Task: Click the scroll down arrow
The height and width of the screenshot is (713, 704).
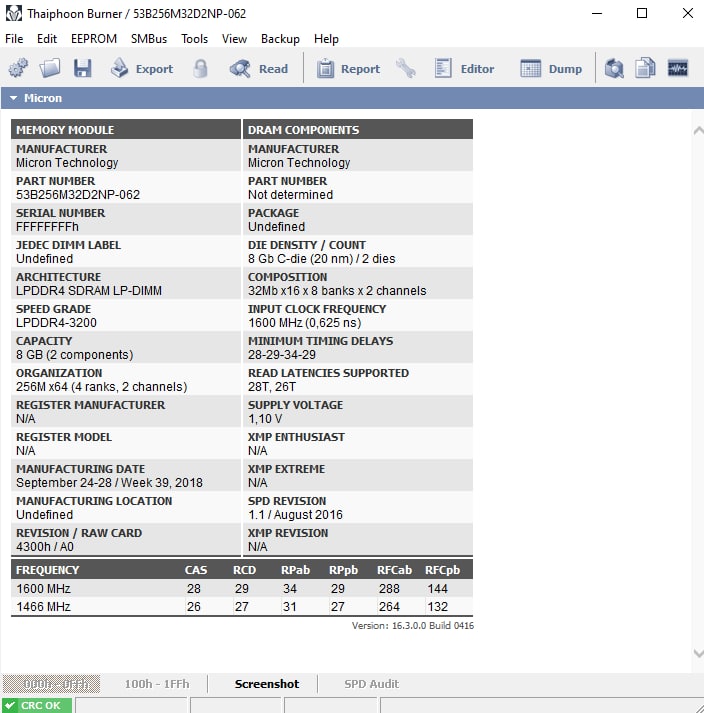Action: [698, 653]
